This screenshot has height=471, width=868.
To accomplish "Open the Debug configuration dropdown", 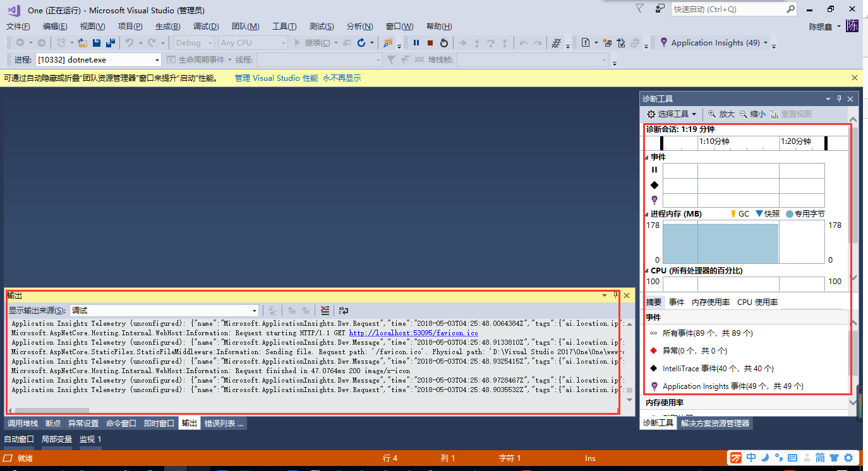I will point(193,43).
